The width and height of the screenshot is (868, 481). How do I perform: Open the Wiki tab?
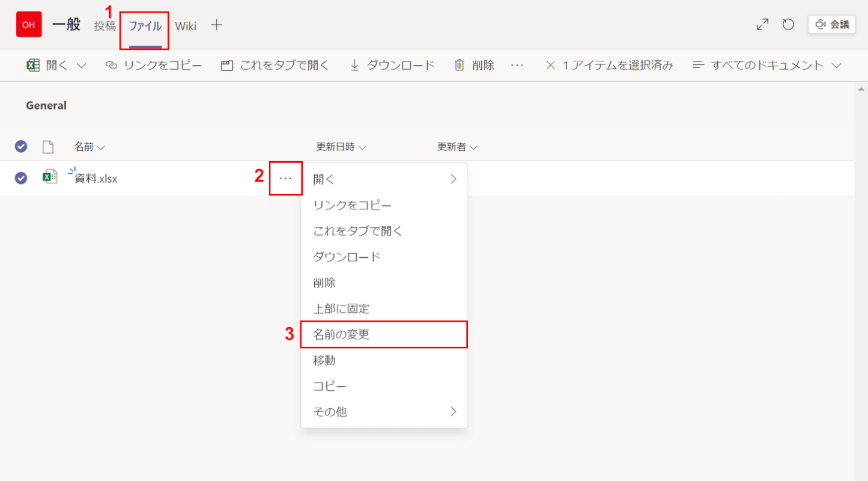point(186,26)
